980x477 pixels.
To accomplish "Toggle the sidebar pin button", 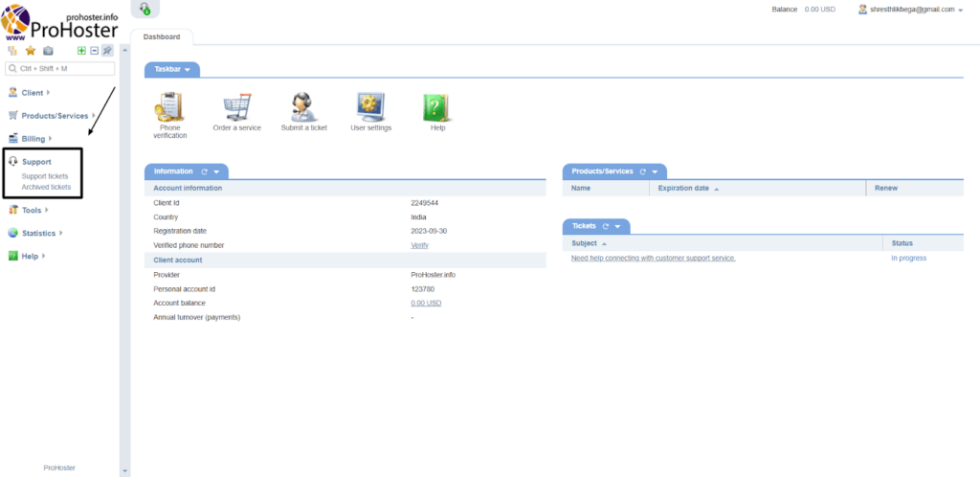I will point(107,51).
